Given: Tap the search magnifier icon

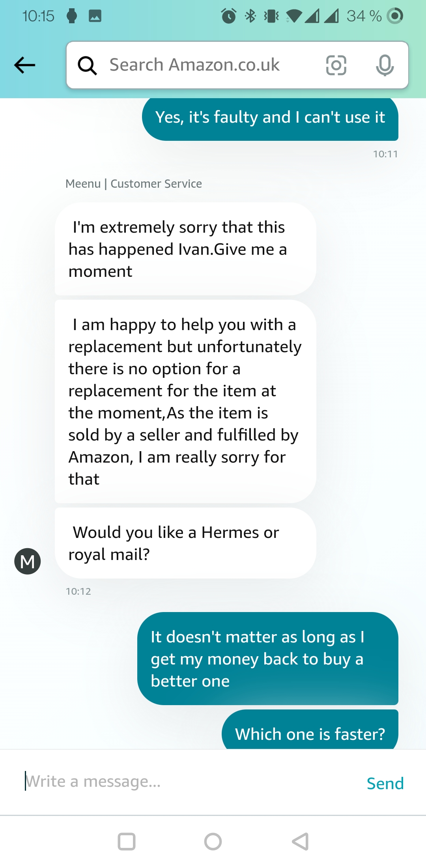Looking at the screenshot, I should pos(87,65).
